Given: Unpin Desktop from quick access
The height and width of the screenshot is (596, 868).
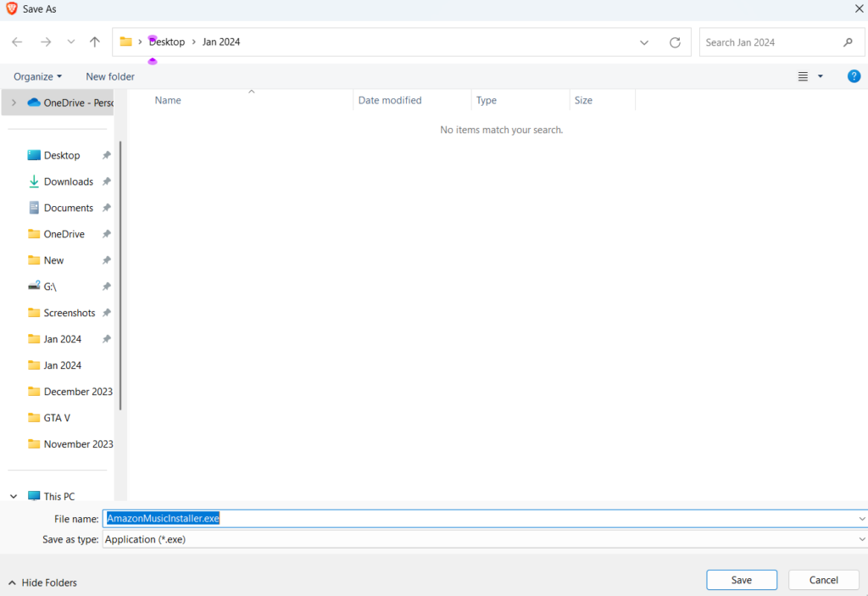Looking at the screenshot, I should coord(106,155).
